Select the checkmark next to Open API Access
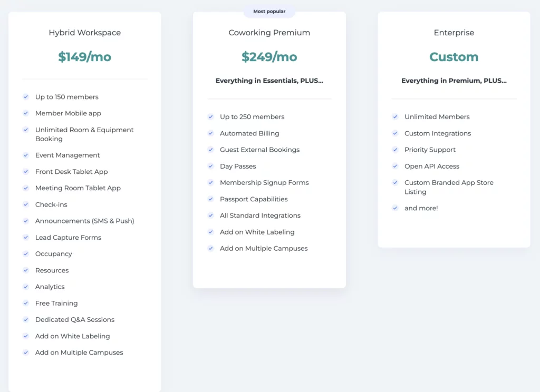 tap(395, 166)
